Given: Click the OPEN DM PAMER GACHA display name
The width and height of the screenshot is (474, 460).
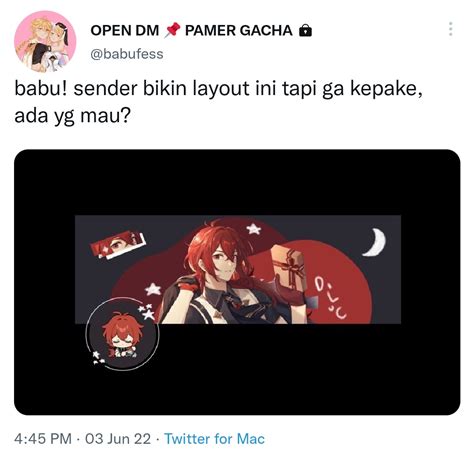Looking at the screenshot, I should click(201, 31).
